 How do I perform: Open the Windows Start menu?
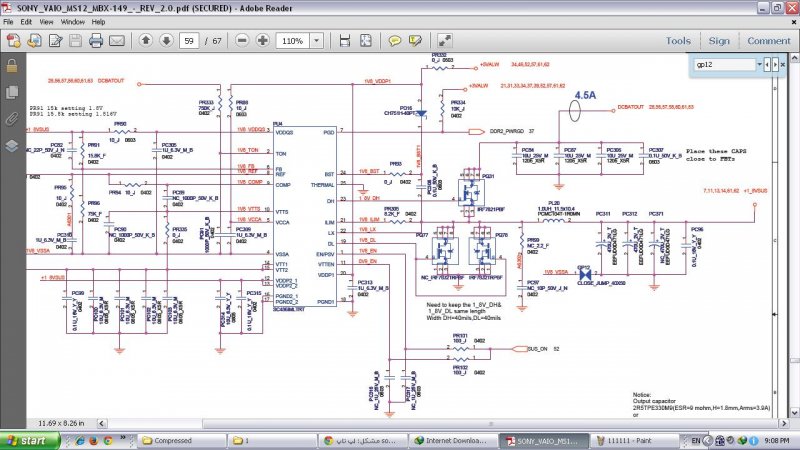30,440
